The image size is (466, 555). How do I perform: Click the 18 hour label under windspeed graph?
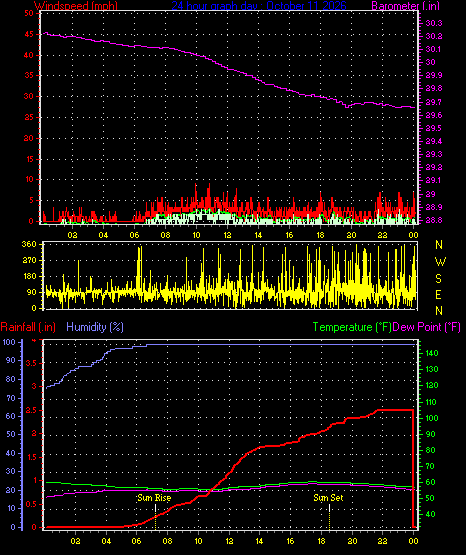point(320,235)
